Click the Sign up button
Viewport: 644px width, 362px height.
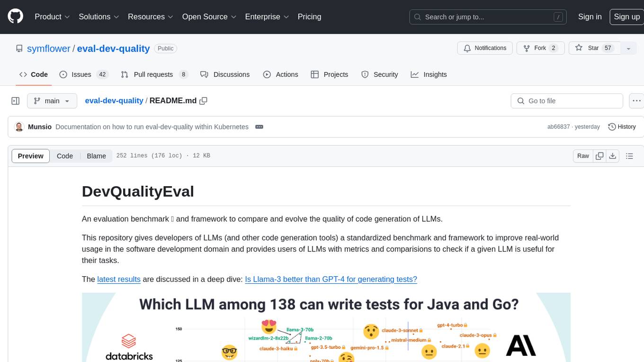pos(626,17)
